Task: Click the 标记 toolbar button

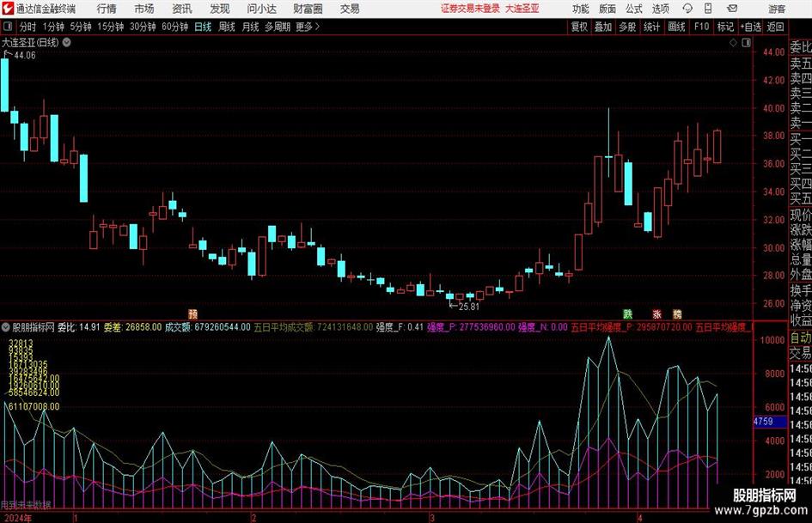Action: (x=725, y=27)
